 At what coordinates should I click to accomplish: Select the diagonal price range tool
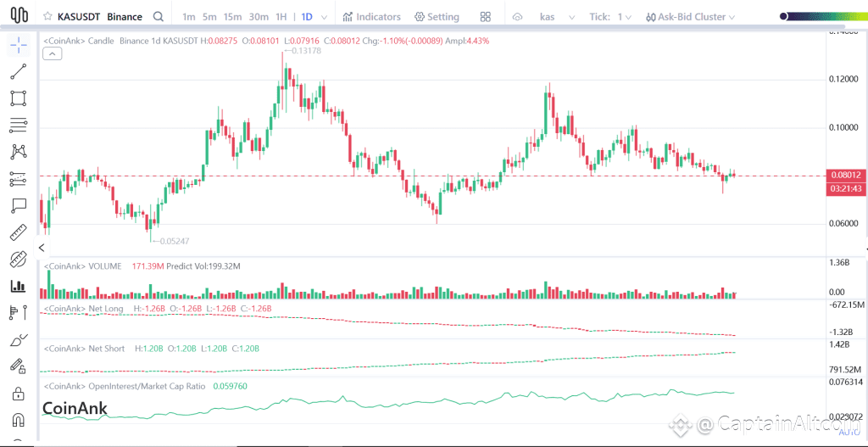(x=19, y=260)
